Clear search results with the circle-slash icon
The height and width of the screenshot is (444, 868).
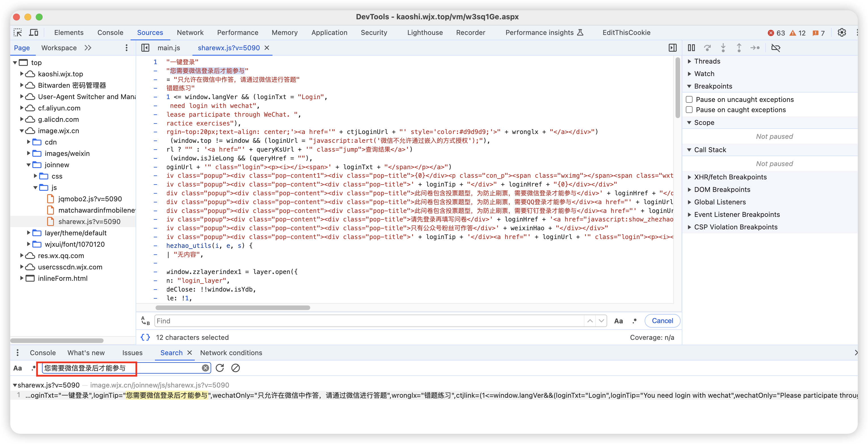(x=236, y=368)
